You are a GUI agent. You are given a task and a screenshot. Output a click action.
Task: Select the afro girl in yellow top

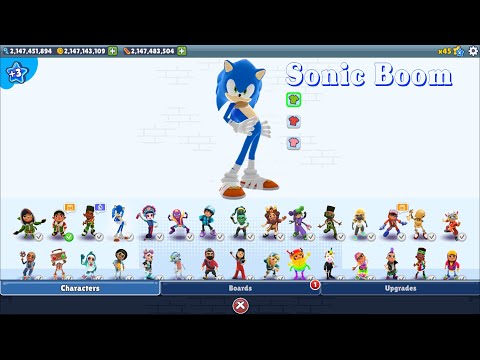[120, 264]
